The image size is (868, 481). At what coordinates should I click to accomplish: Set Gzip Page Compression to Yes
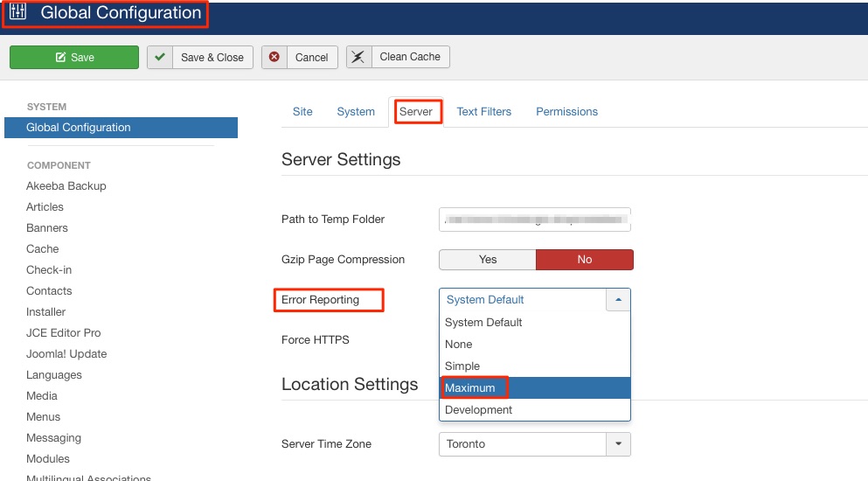[x=488, y=260]
